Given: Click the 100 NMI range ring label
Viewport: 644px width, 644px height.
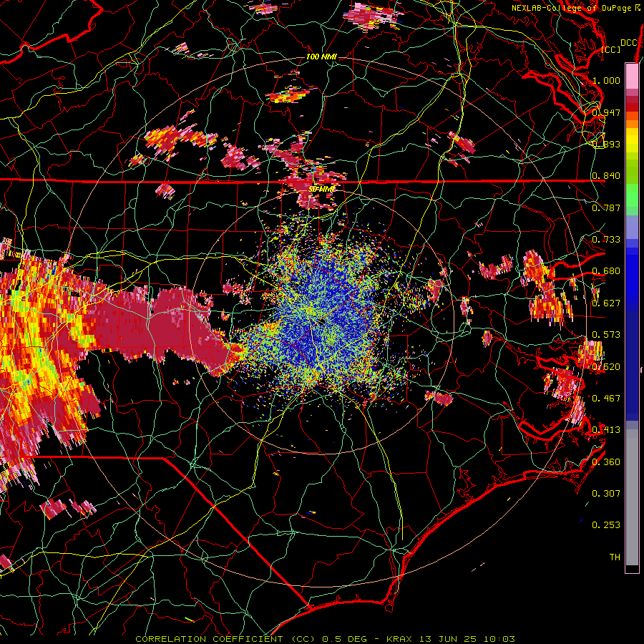Looking at the screenshot, I should pyautogui.click(x=321, y=57).
